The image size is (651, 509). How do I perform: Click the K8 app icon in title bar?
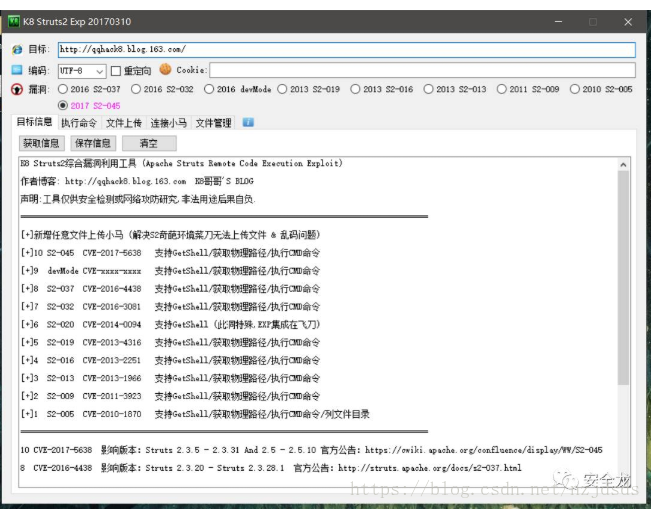pyautogui.click(x=14, y=21)
